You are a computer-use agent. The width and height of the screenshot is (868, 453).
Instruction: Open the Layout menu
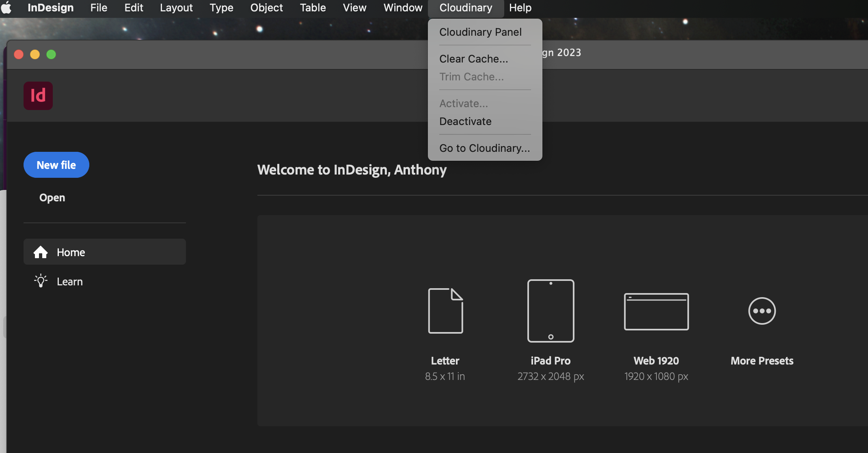coord(176,8)
